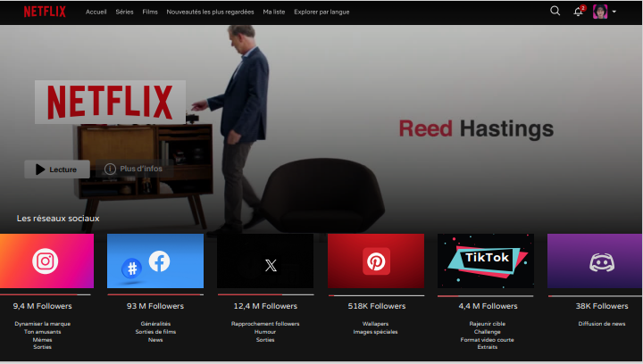643x364 pixels.
Task: Click the Généralités text under Facebook
Action: (155, 324)
